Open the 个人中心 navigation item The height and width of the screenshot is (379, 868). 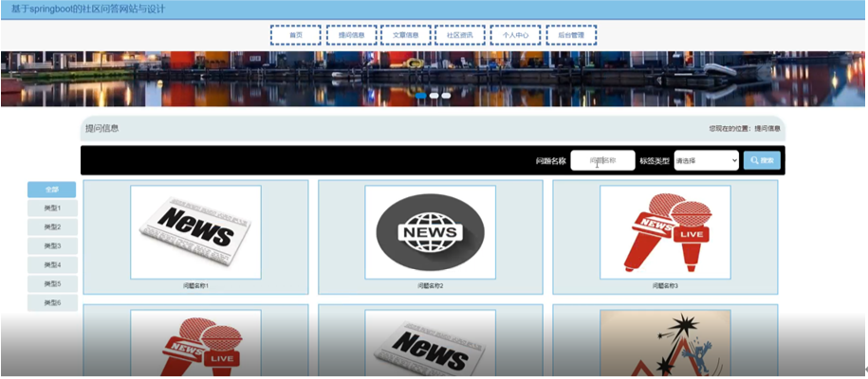(515, 35)
